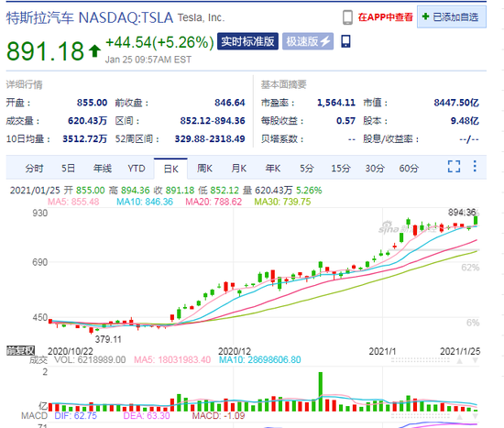The width and height of the screenshot is (504, 428).
Task: Click the 前收盘 value 846.64
Action: coord(229,103)
